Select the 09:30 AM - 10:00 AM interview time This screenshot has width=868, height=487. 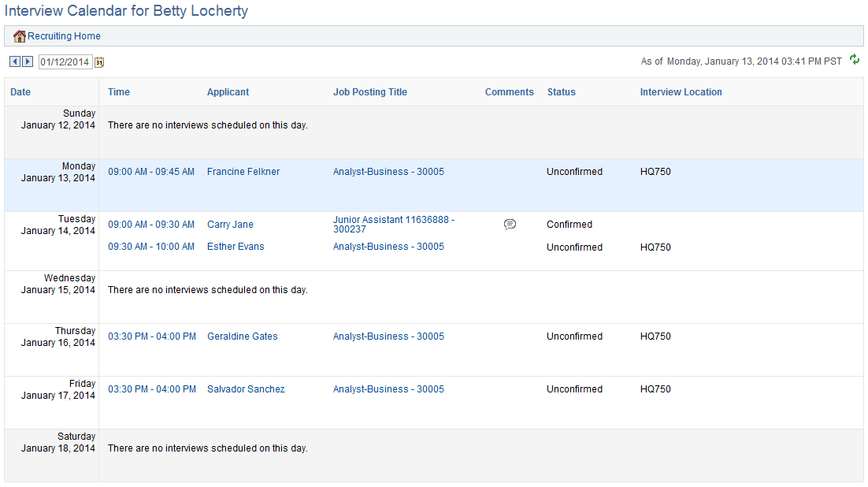click(151, 247)
